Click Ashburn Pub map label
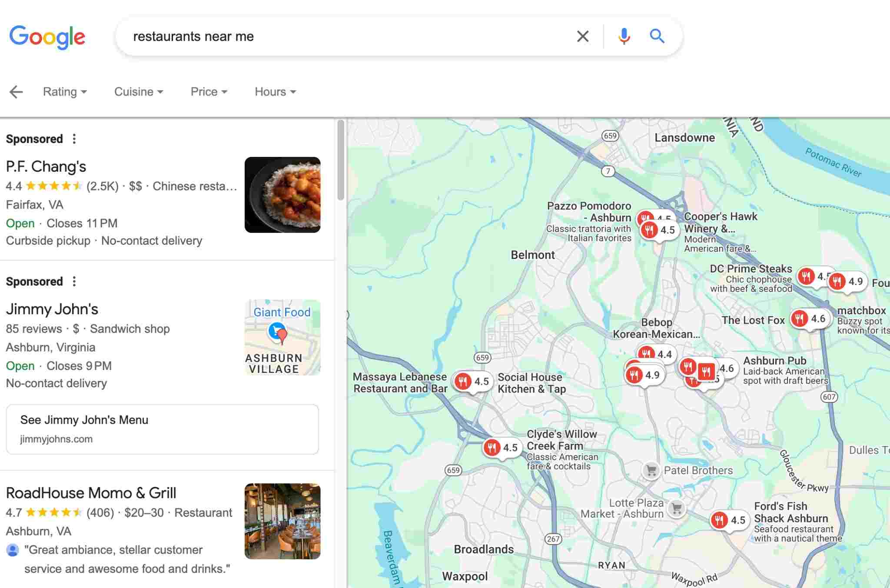 (x=775, y=361)
